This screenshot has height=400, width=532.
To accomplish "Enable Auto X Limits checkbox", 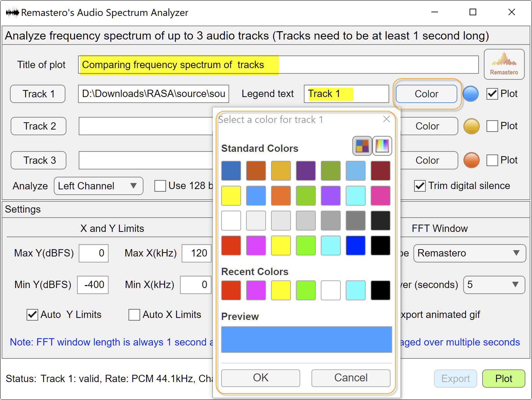I will tap(134, 315).
